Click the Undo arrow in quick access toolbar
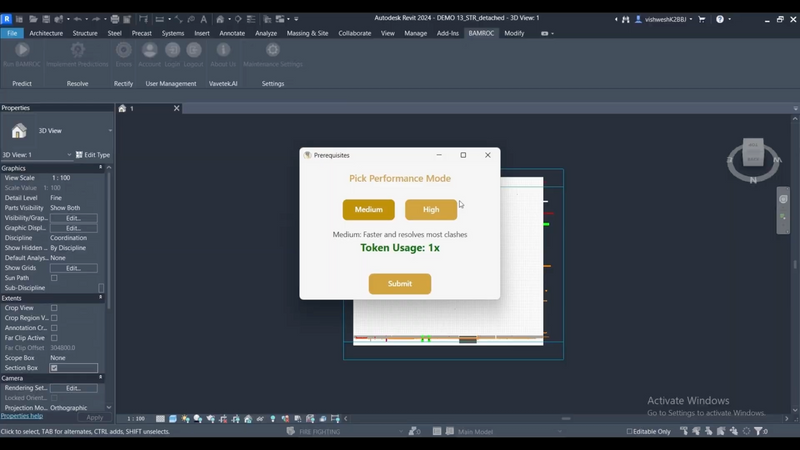The height and width of the screenshot is (450, 800). [78, 19]
